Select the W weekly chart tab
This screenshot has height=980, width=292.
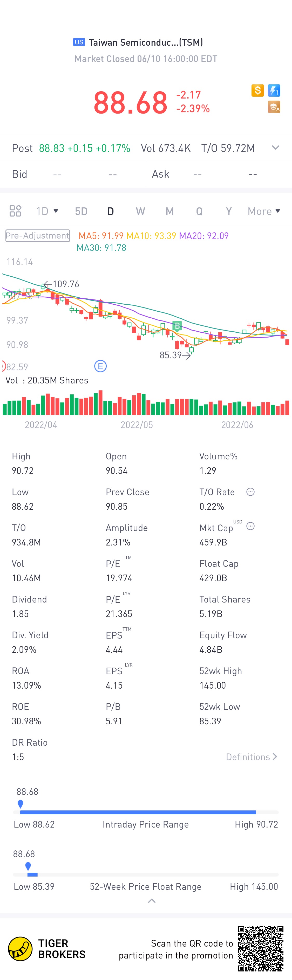pos(140,211)
